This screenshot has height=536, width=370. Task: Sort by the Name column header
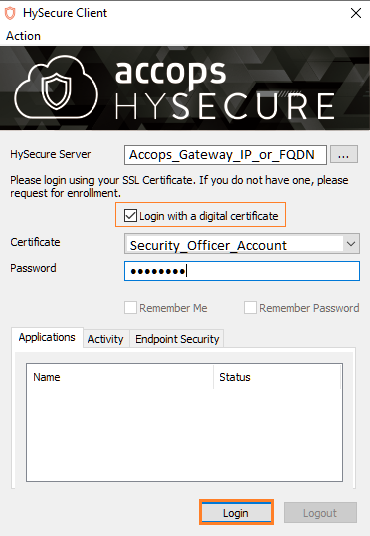[x=120, y=377]
